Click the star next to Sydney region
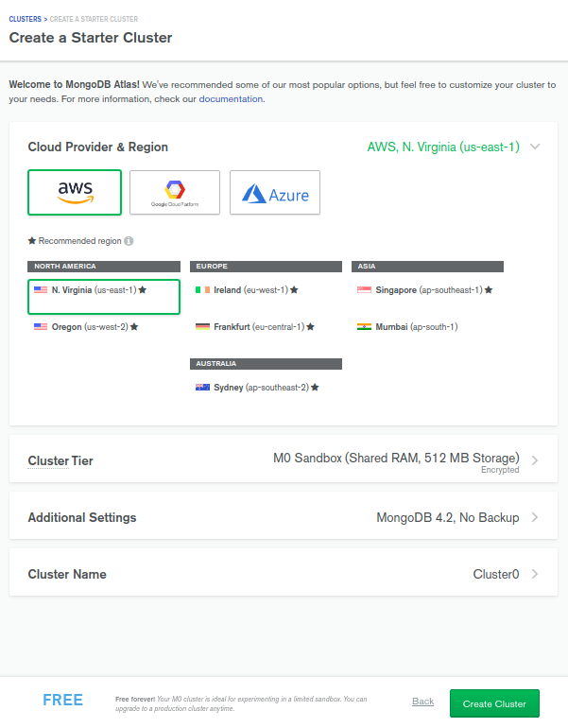Image resolution: width=568 pixels, height=728 pixels. 315,388
